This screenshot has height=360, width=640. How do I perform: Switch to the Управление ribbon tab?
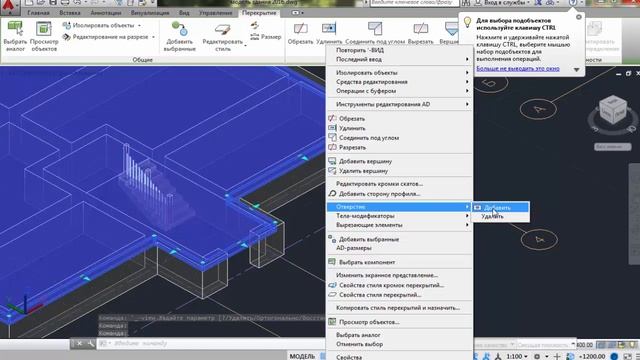coord(215,13)
